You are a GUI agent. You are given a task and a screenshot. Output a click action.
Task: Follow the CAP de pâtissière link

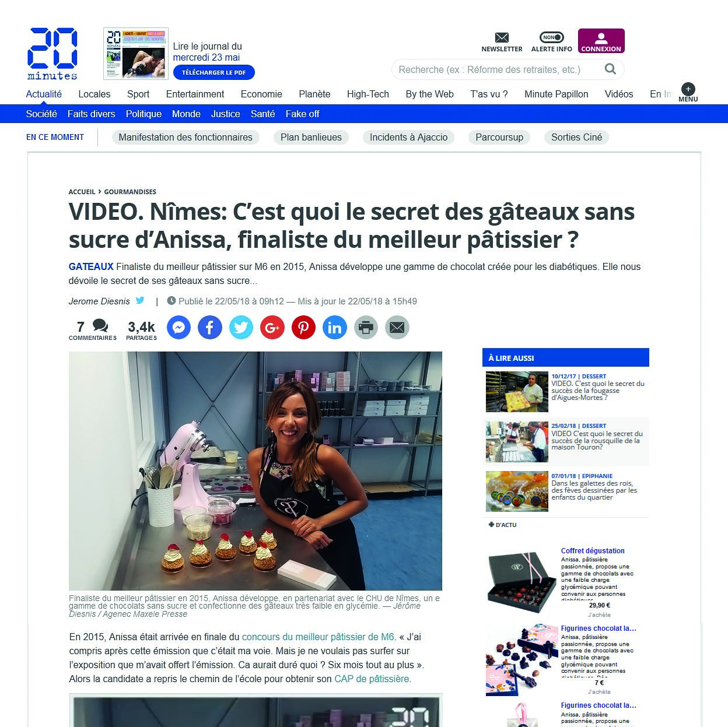(x=372, y=679)
